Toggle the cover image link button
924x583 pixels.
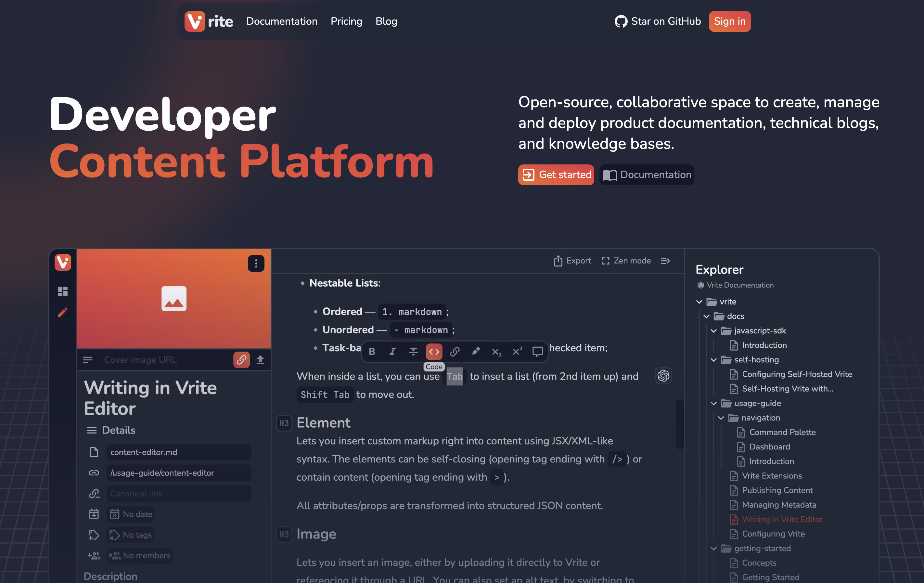click(x=241, y=360)
